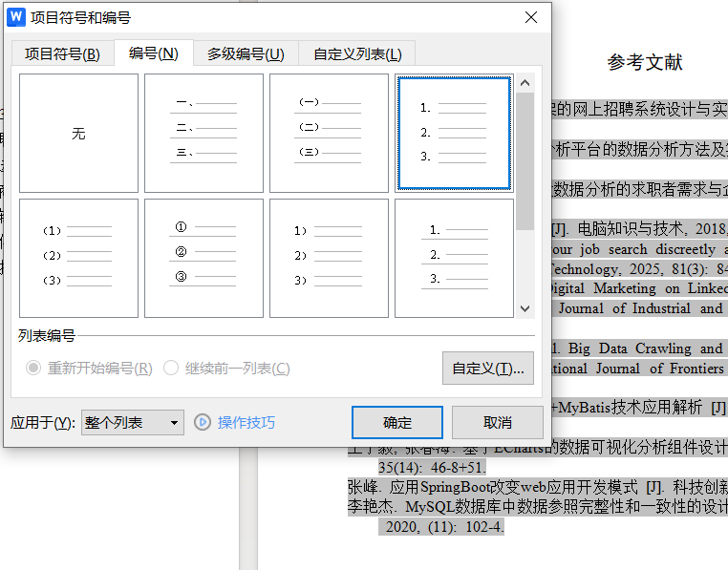
Task: Open the 多级编号(U) tab
Action: [x=246, y=53]
